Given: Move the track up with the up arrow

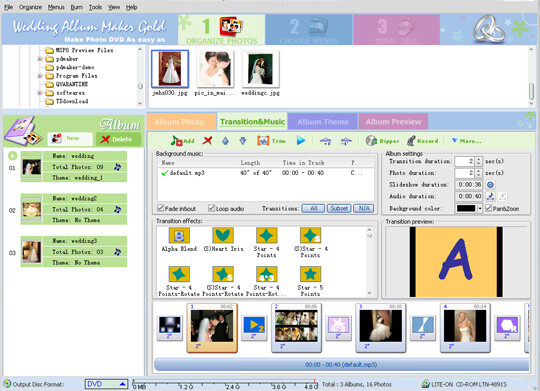Looking at the screenshot, I should pos(225,141).
